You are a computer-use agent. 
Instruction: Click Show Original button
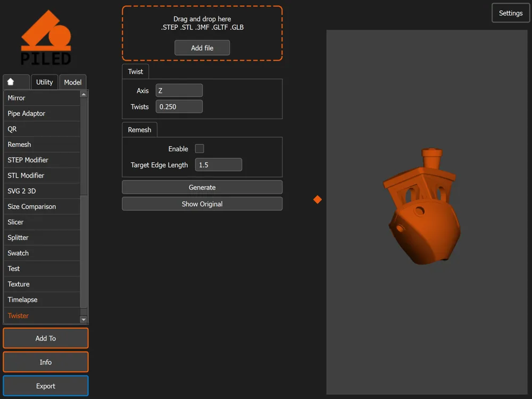202,204
